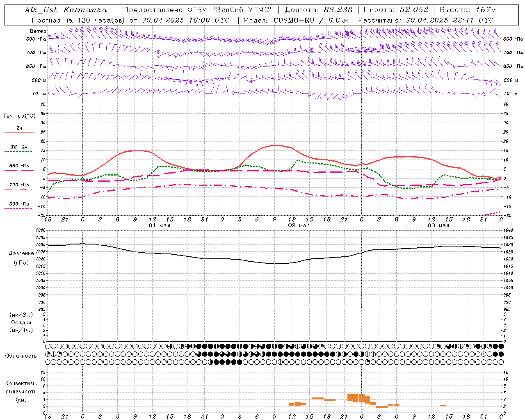Click the 500 гПа entry in the temperature legend
525x420 pixels.
(x=19, y=204)
